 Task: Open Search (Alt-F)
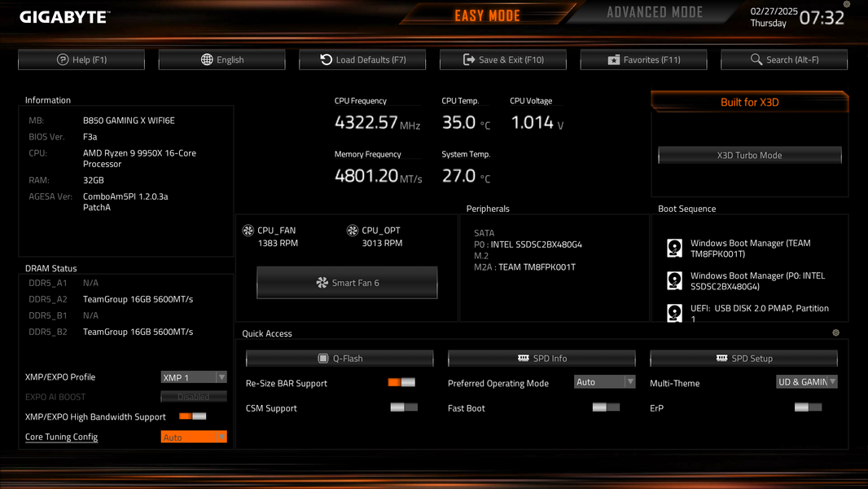pos(784,59)
